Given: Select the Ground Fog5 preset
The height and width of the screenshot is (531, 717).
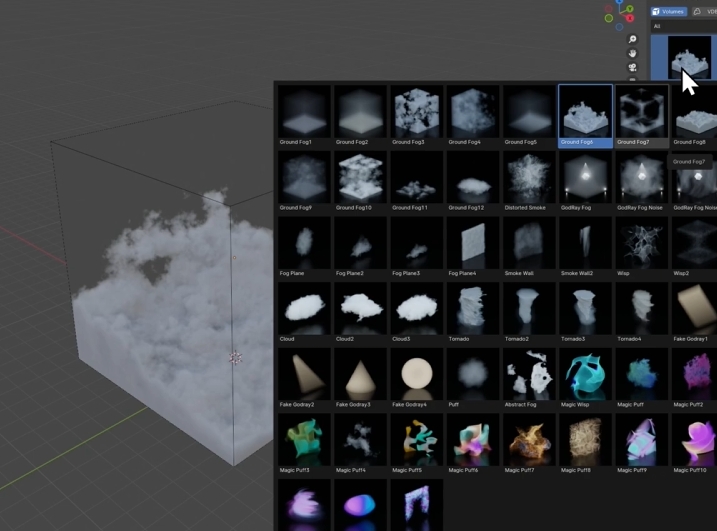Looking at the screenshot, I should (529, 116).
